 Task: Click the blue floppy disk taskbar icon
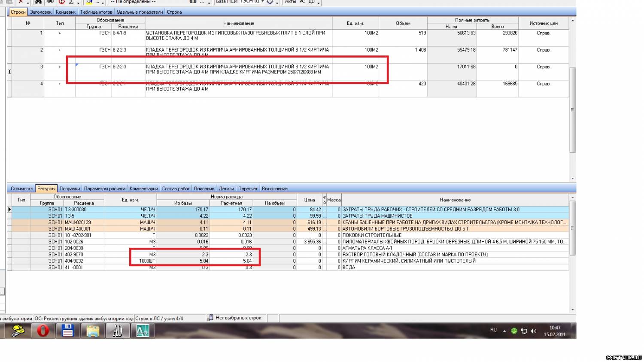pyautogui.click(x=68, y=331)
